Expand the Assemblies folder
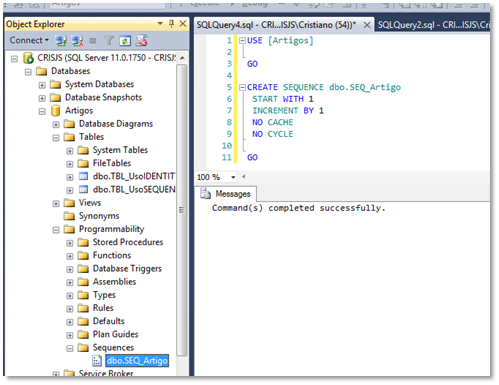 tap(70, 283)
